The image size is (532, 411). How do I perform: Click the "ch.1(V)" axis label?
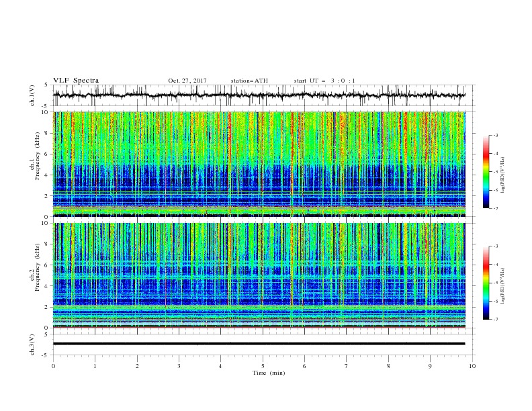coord(32,95)
